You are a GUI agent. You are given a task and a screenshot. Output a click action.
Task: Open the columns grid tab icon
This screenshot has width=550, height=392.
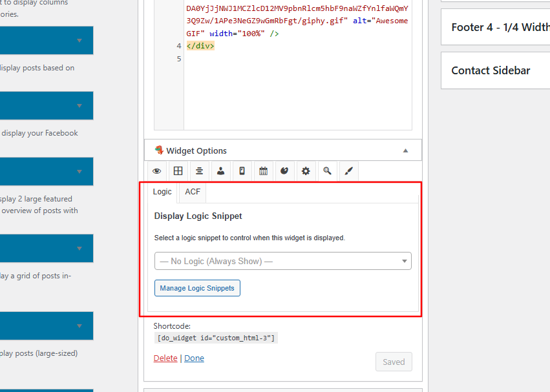(178, 171)
